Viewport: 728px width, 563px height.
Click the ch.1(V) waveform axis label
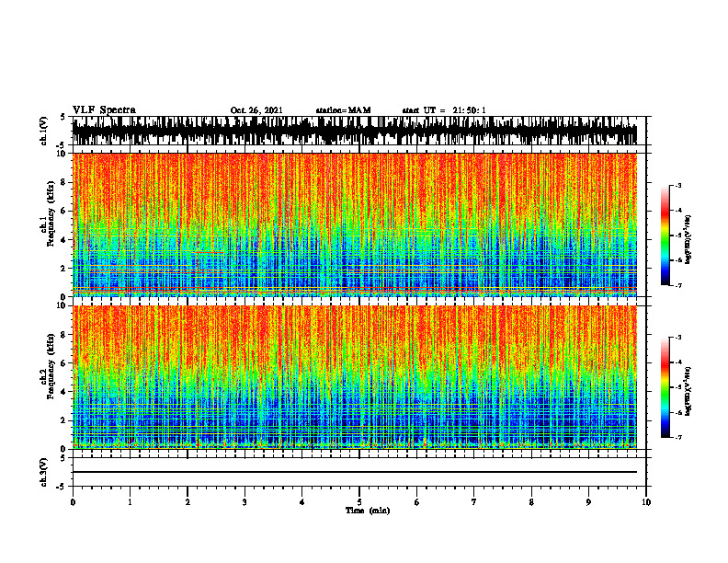click(44, 131)
